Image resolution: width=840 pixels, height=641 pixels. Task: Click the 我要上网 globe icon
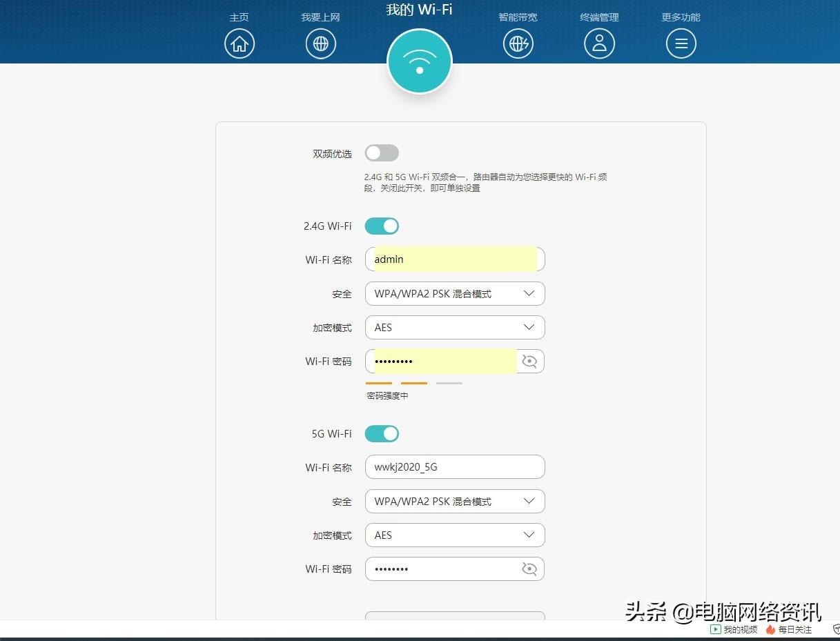tap(320, 43)
